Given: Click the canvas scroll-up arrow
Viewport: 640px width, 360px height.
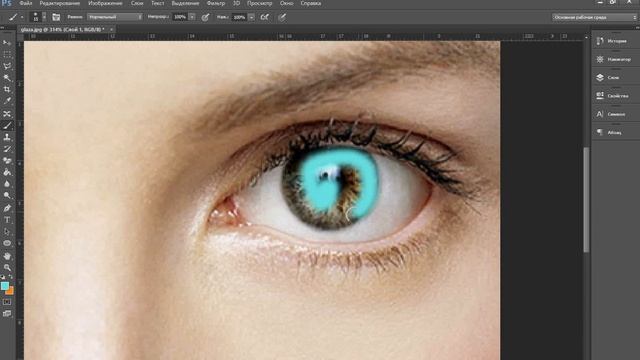Looking at the screenshot, I should coord(587,37).
